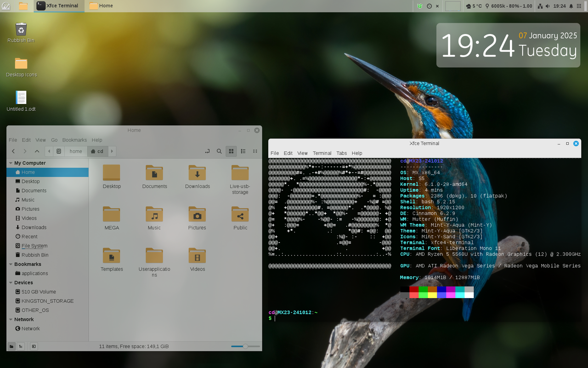This screenshot has height=368, width=588.
Task: Select Pictures in sidebar
Action: [47, 209]
